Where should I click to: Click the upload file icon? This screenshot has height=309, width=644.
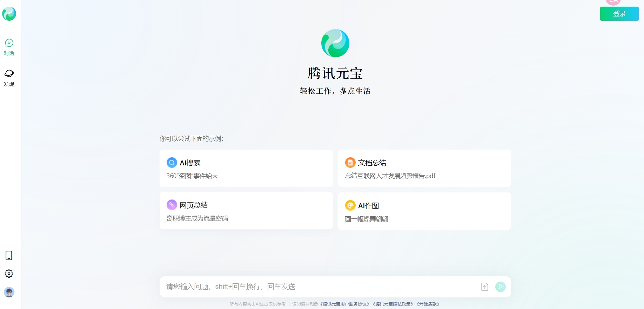[x=485, y=287]
